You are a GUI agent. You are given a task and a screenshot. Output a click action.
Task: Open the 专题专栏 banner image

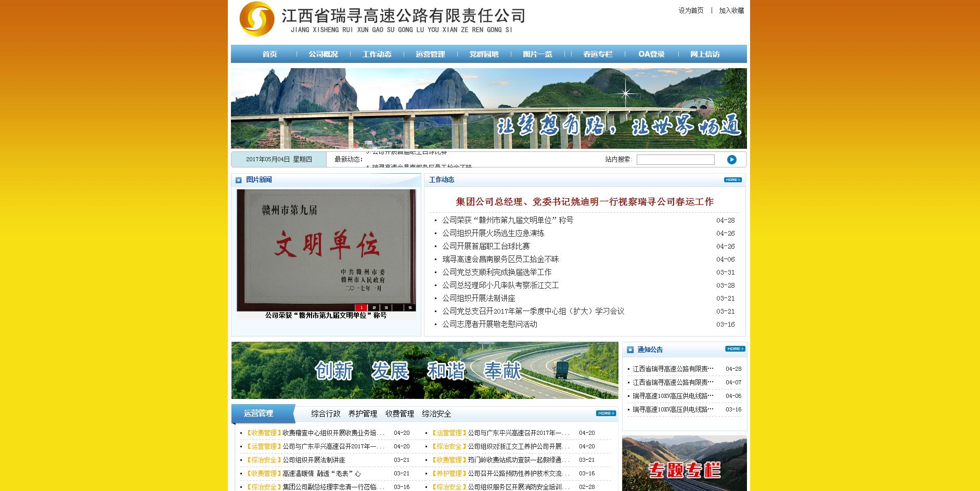tap(684, 464)
